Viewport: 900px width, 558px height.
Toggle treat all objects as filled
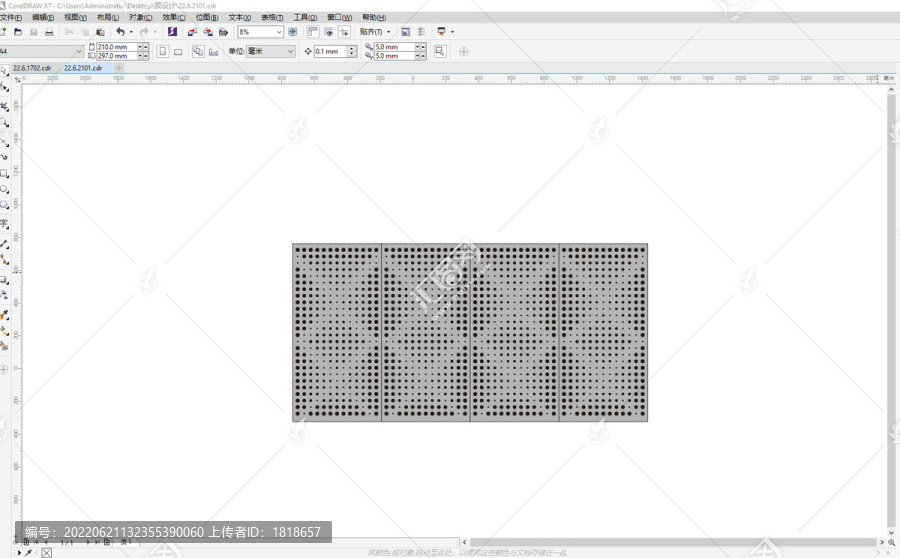point(440,52)
